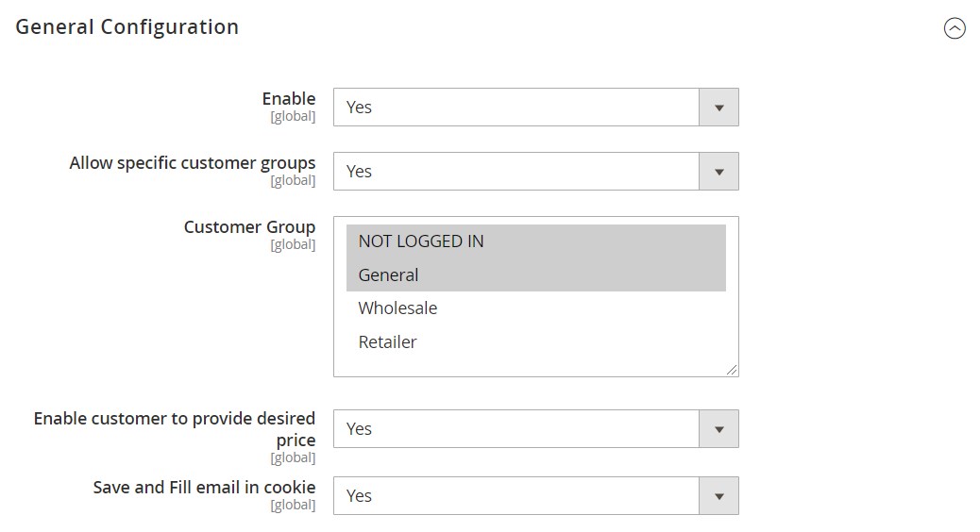The image size is (980, 532).
Task: Open the Save and Fill email select box
Action: coord(516,496)
